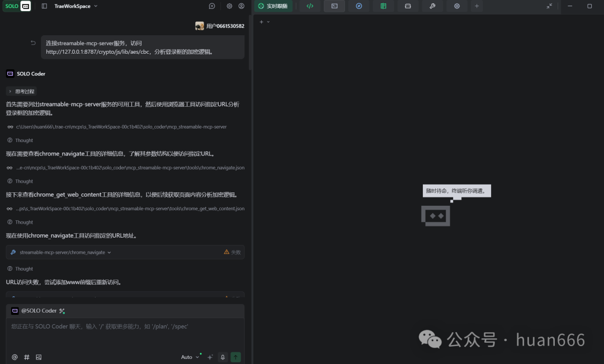Open the Auto model dropdown
The height and width of the screenshot is (364, 604).
[190, 357]
